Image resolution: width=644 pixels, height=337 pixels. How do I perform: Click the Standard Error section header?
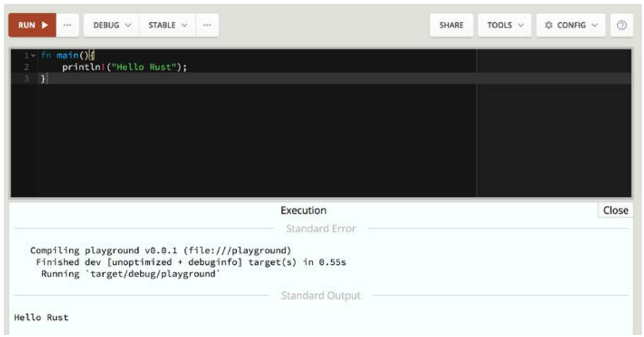coord(321,229)
